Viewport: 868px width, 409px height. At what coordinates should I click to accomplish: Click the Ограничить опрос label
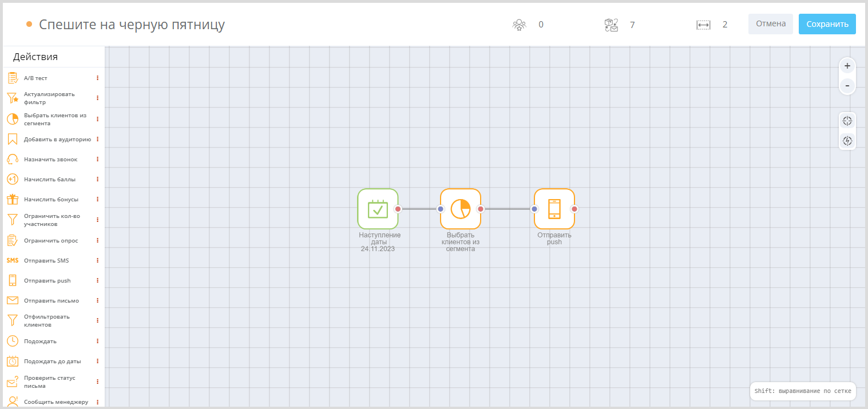(x=51, y=240)
